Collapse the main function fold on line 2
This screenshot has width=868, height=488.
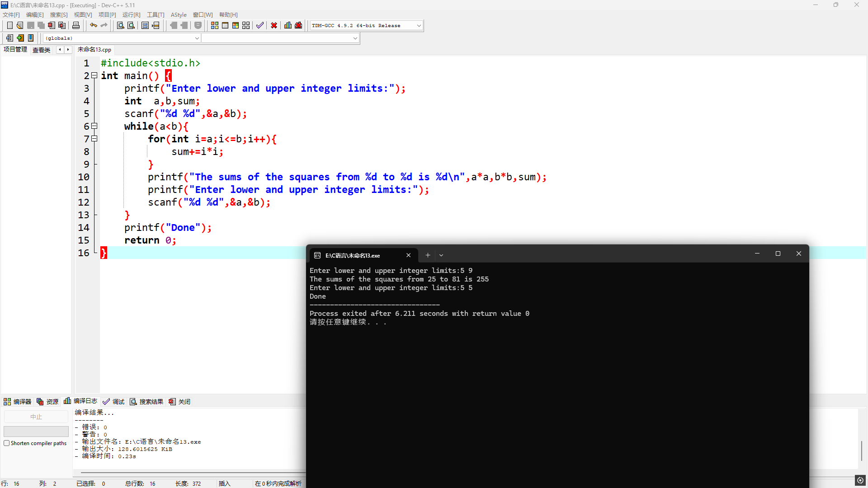(x=94, y=75)
